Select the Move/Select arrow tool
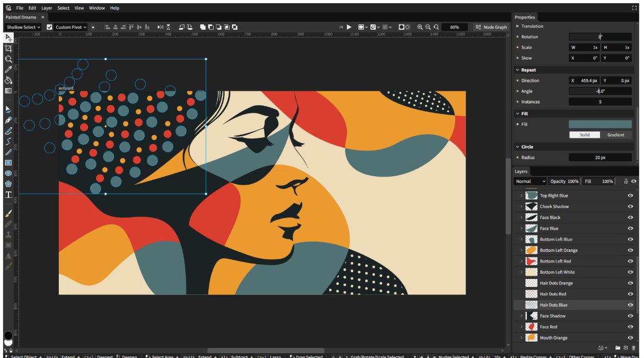This screenshot has height=358, width=644. click(8, 37)
